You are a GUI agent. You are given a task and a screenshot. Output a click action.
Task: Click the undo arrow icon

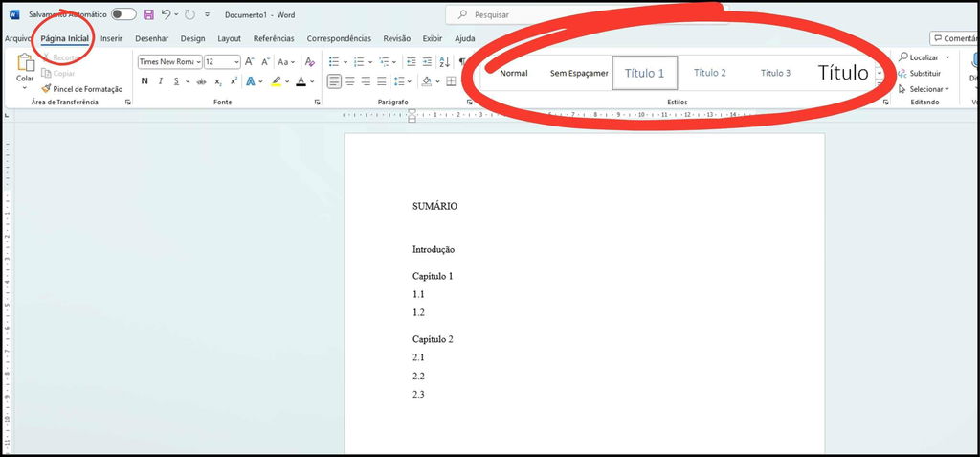point(166,14)
